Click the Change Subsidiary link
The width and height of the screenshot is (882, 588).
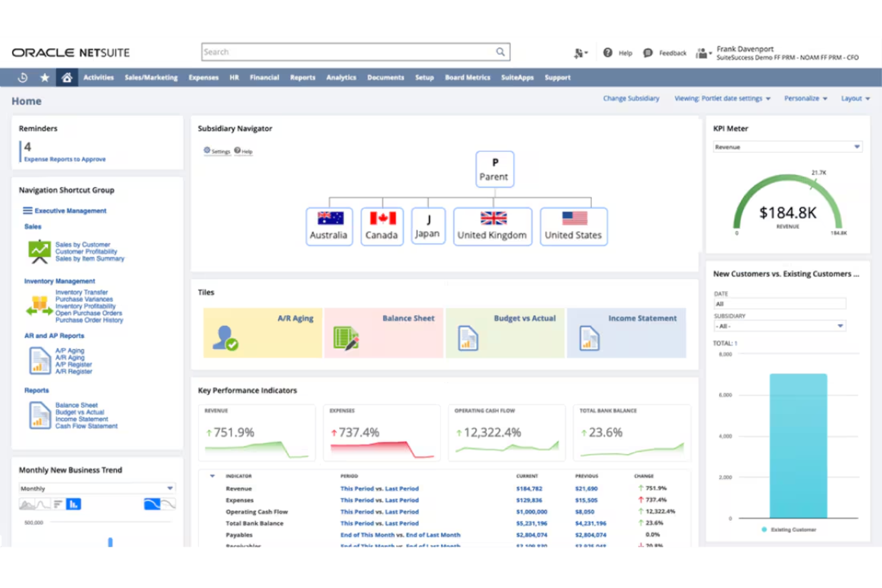(631, 98)
